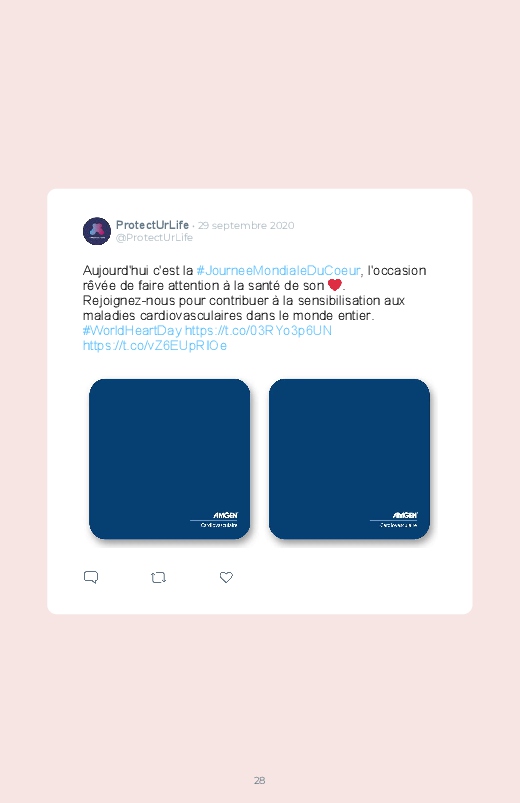Open the right blue image card

tap(349, 459)
